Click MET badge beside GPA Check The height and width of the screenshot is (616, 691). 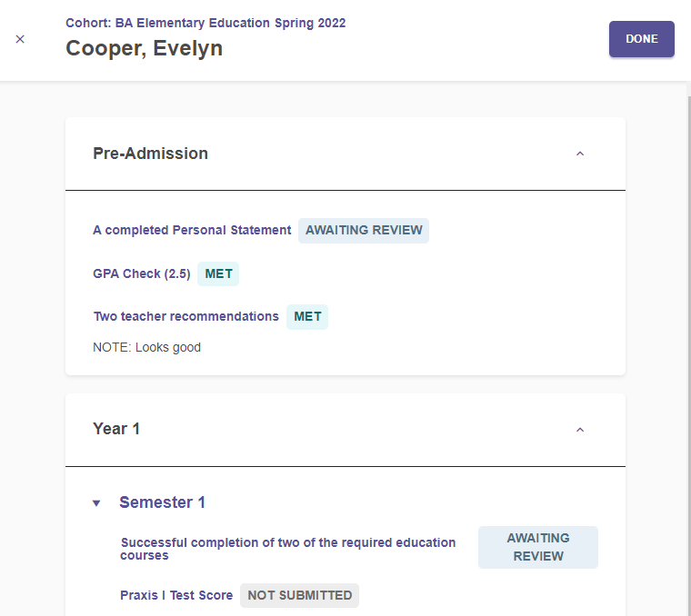(218, 273)
